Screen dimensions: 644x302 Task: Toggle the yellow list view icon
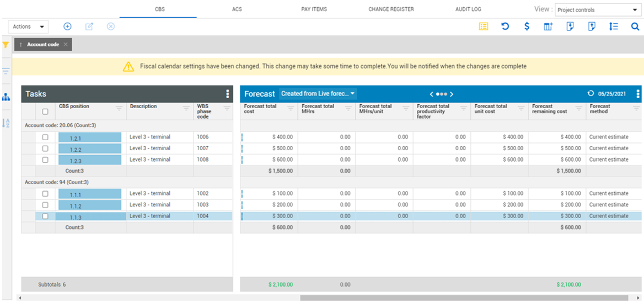pyautogui.click(x=484, y=27)
